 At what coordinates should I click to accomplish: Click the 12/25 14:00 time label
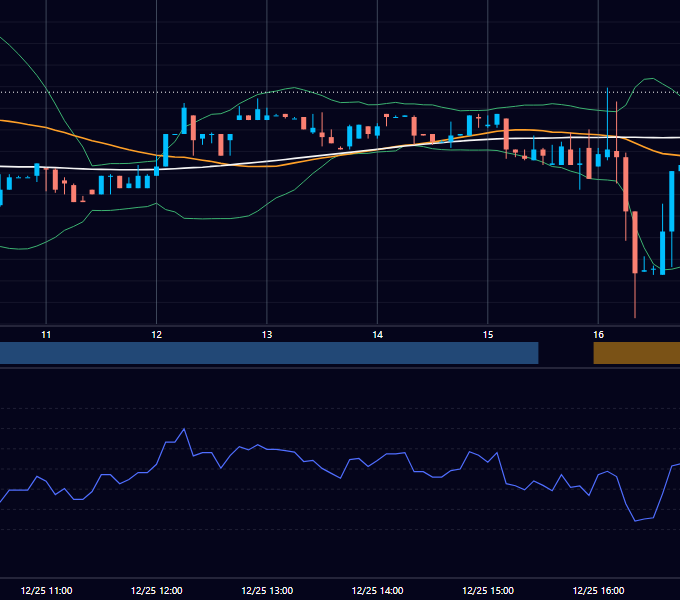tap(377, 590)
